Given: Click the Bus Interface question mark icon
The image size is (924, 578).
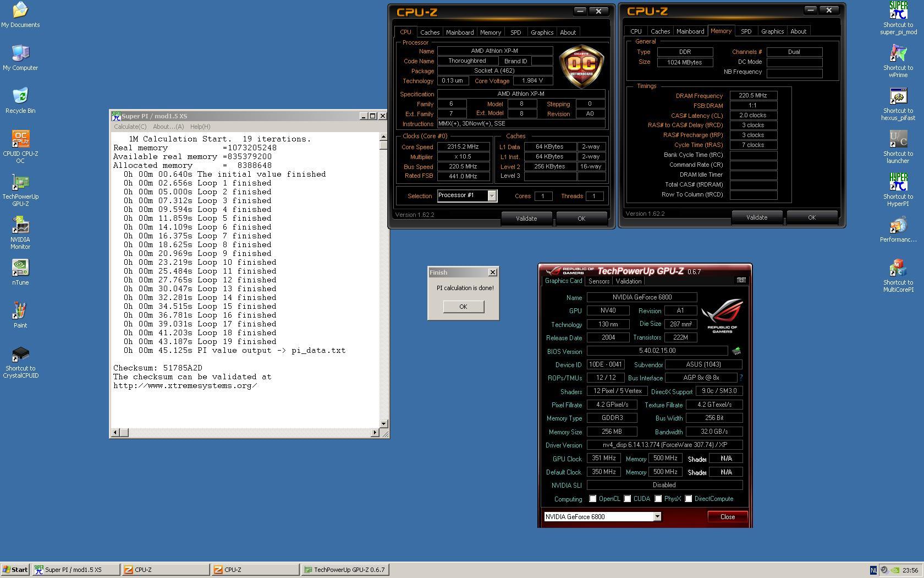Looking at the screenshot, I should tap(741, 378).
